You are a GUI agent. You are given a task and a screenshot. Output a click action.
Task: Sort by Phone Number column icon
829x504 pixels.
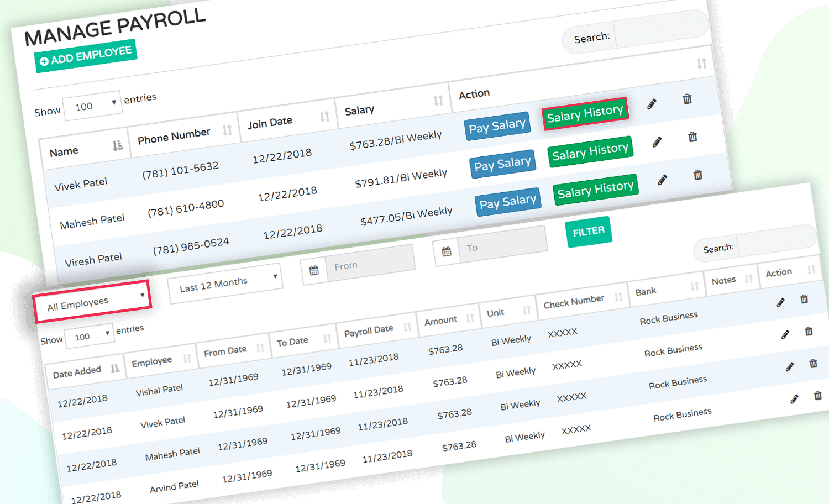[227, 130]
